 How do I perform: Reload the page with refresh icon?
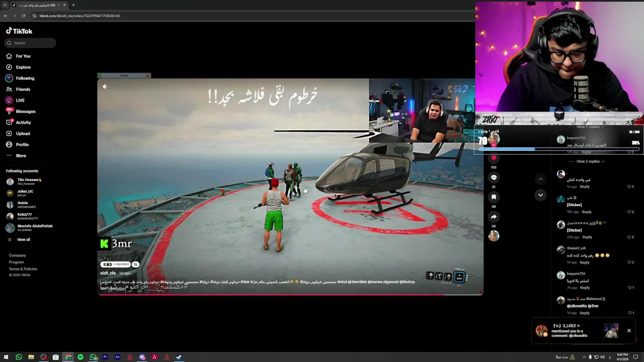23,16
